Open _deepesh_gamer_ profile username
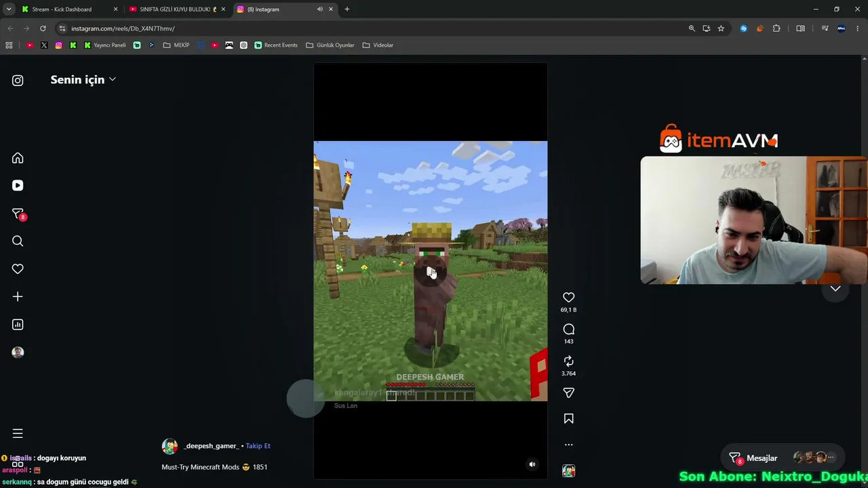This screenshot has width=868, height=488. [211, 446]
